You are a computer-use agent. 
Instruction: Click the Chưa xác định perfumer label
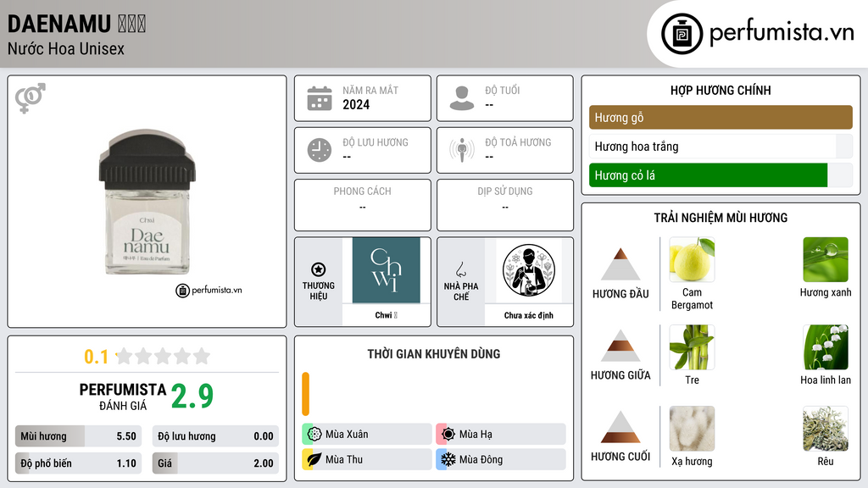(x=529, y=315)
